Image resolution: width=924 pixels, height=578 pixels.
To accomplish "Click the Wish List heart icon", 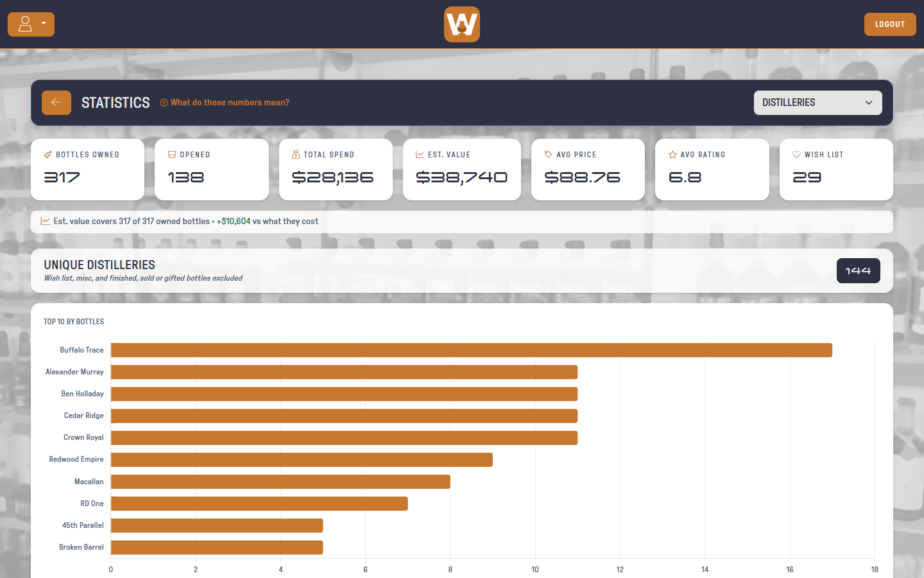I will (x=796, y=155).
